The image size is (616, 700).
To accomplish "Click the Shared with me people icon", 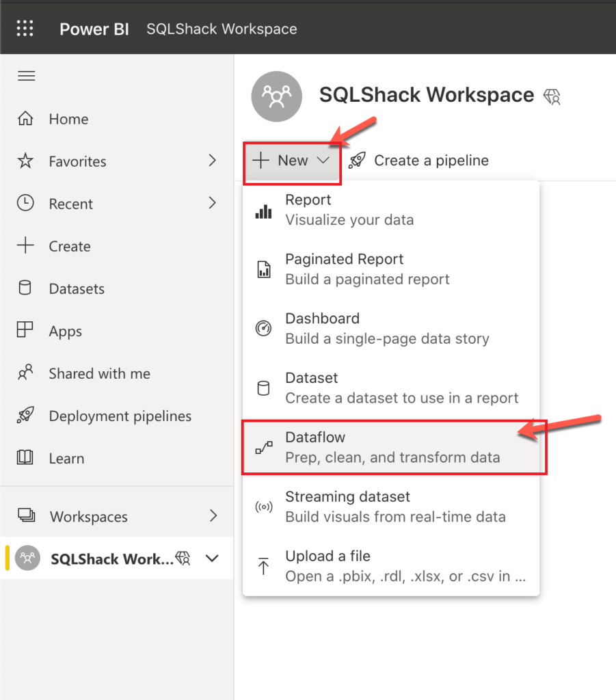I will tap(25, 373).
